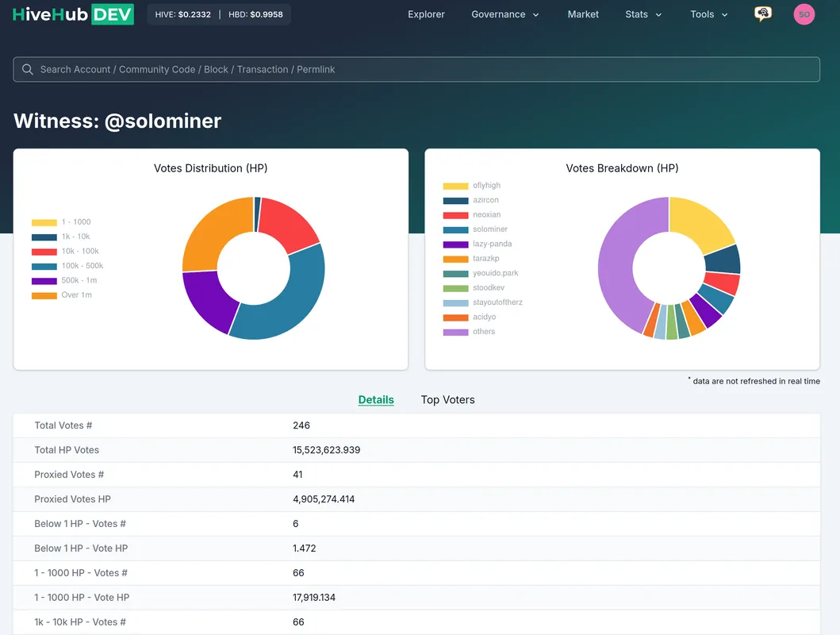Expand the Governance dropdown menu
Screen dimensions: 840x635
point(505,14)
